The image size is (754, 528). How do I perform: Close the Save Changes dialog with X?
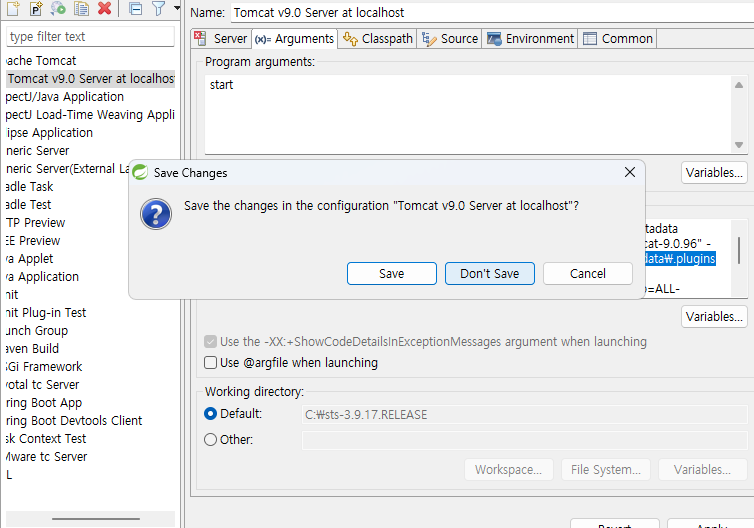[x=629, y=172]
